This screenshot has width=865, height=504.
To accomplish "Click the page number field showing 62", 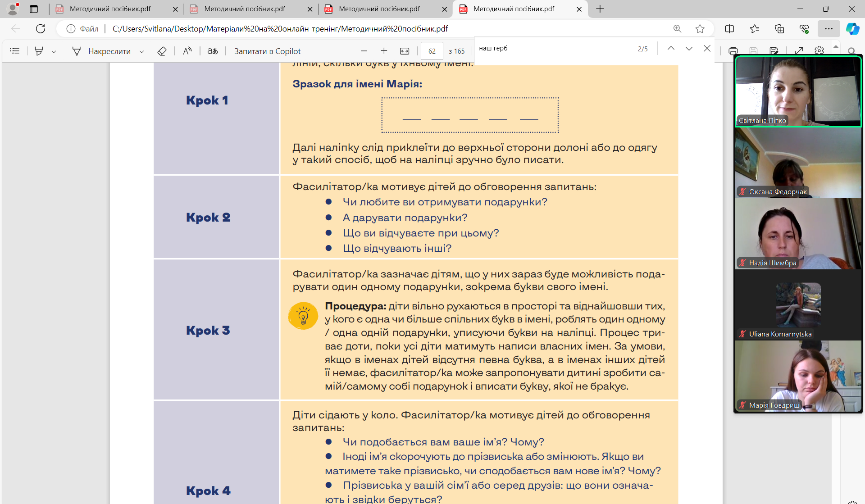I will [432, 51].
